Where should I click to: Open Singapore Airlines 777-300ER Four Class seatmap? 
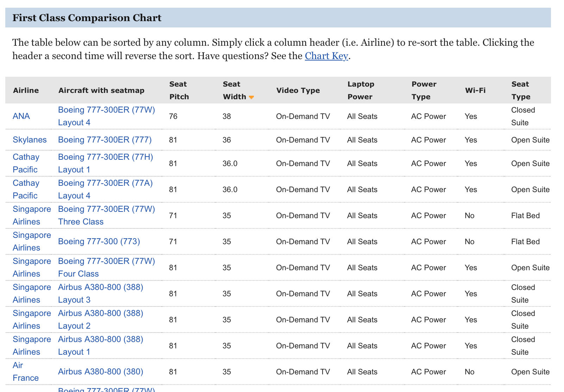click(106, 267)
